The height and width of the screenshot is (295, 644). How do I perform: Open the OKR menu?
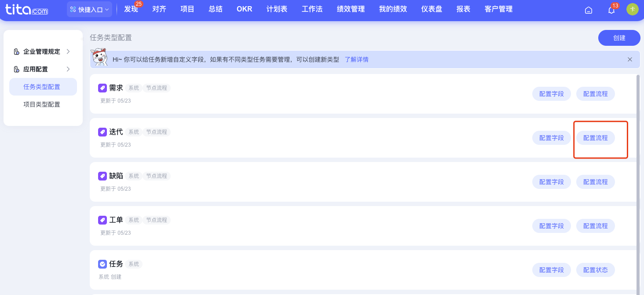[x=244, y=9]
